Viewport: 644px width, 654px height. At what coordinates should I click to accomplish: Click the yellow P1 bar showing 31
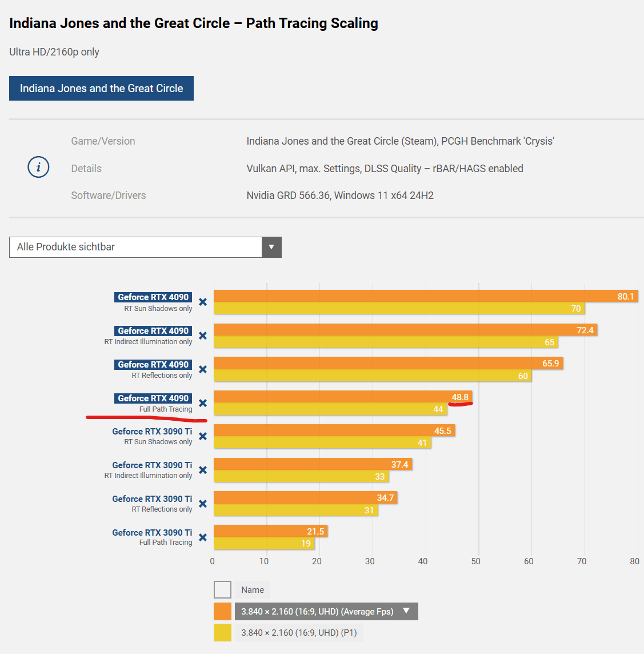[295, 510]
